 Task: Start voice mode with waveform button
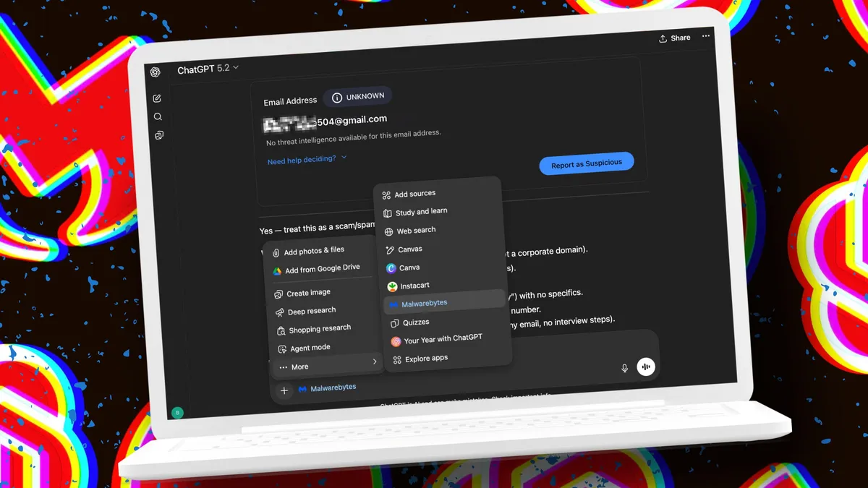645,367
